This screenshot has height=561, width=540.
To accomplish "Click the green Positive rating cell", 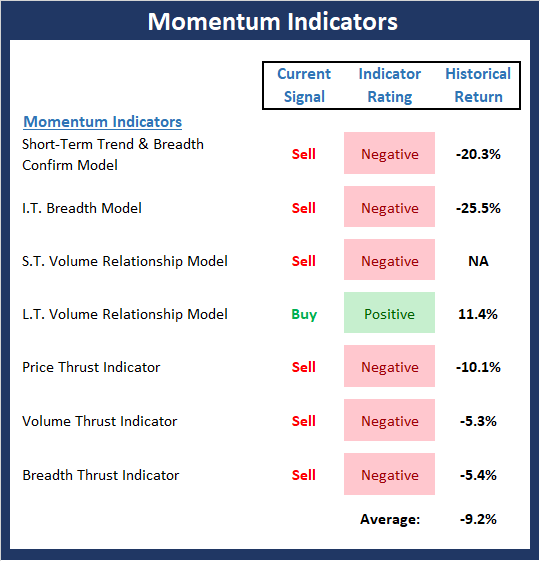I will tap(389, 313).
